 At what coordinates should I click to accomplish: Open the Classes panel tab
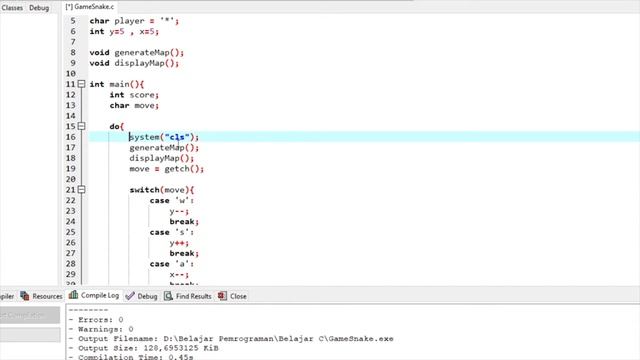click(12, 8)
